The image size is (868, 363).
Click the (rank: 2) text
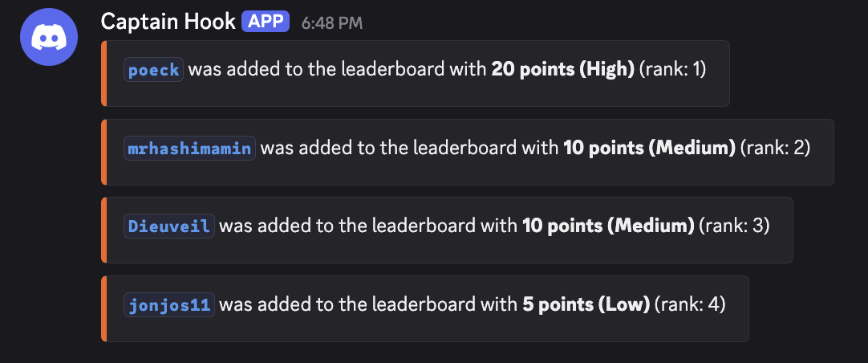[x=775, y=148]
